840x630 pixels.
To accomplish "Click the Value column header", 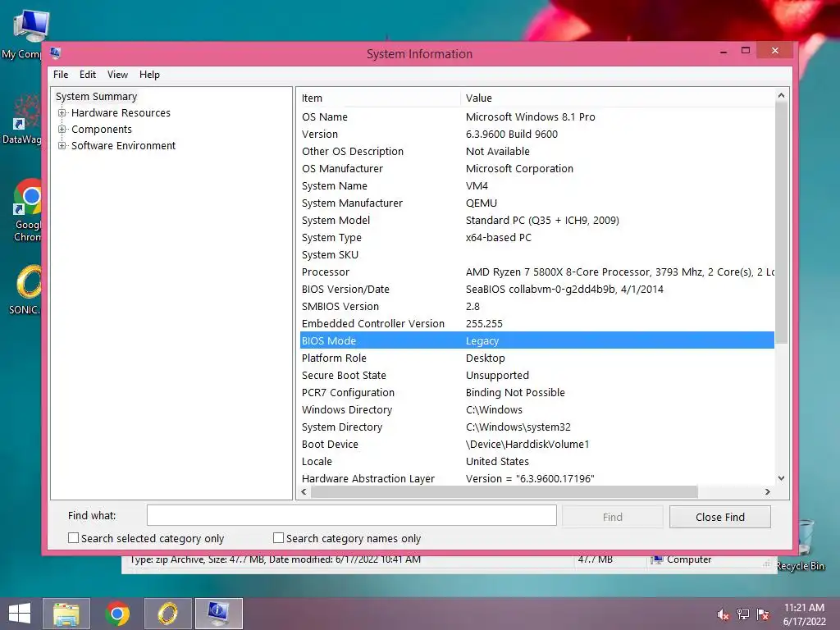I will (x=617, y=98).
